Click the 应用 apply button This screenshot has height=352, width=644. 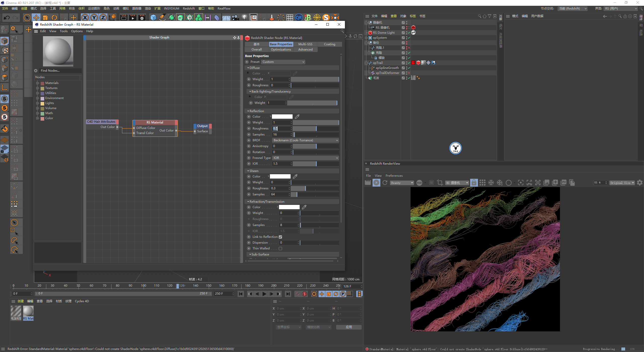349,327
